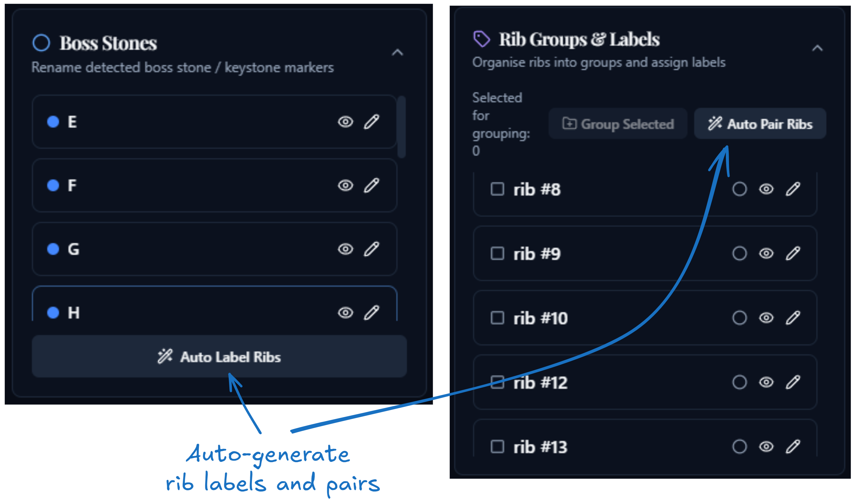Click the Group Selected button
This screenshot has height=504, width=854.
pos(618,124)
